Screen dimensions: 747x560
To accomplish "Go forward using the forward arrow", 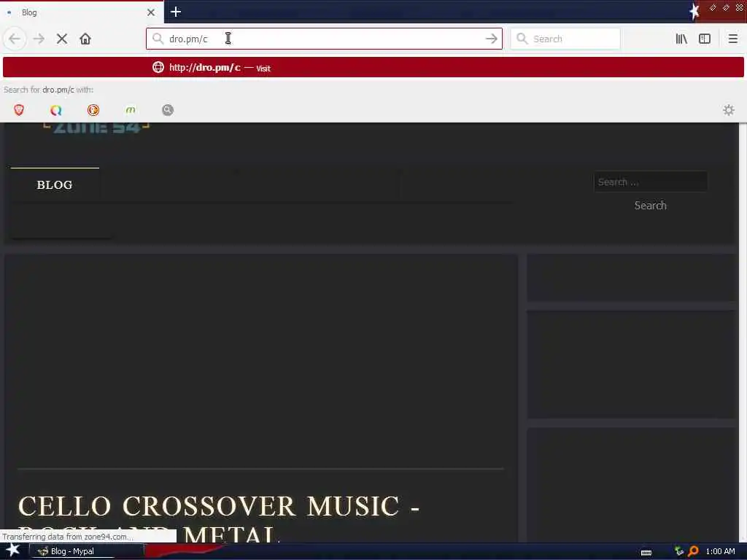I will [x=39, y=39].
